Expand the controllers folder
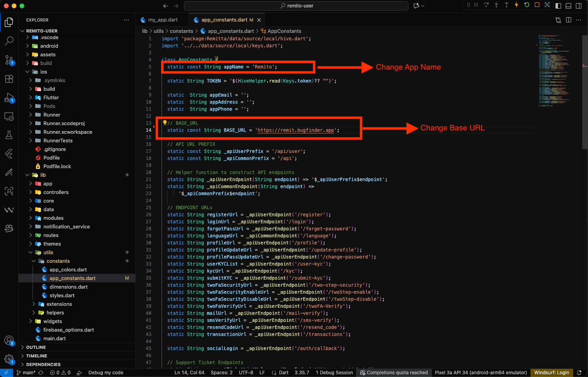588x377 pixels. [56, 192]
